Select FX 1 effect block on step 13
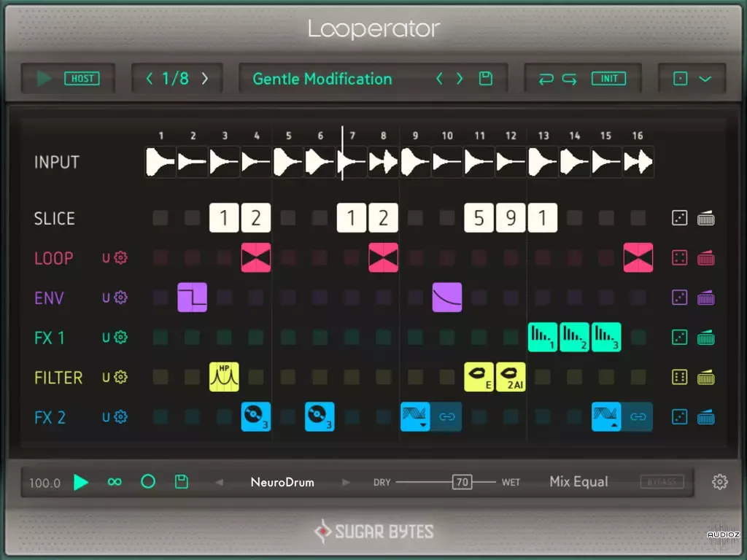This screenshot has height=560, width=747. tap(543, 337)
